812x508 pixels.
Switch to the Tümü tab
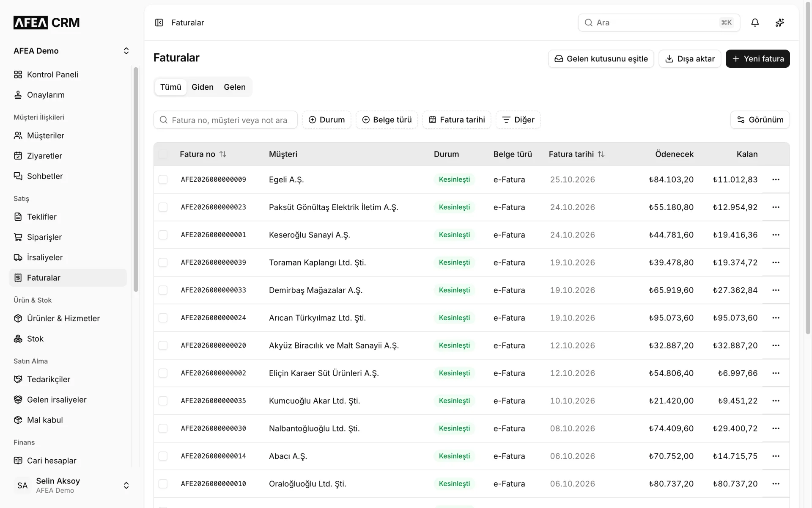(x=170, y=87)
